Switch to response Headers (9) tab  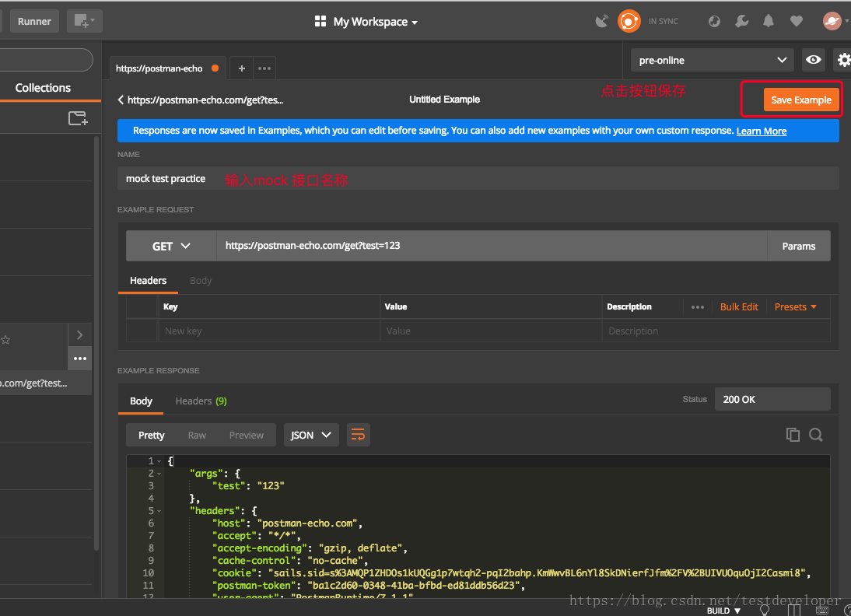[x=201, y=401]
